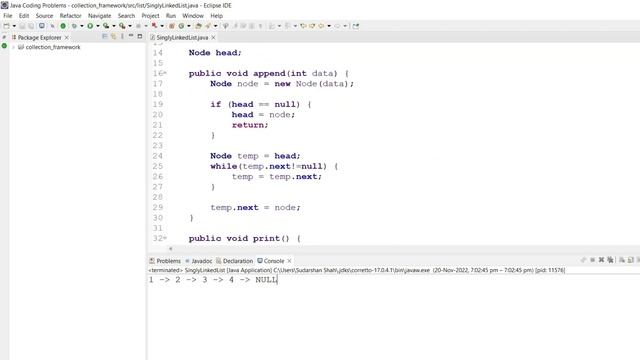Place cursor on line 'temp.next = node;'
This screenshot has width=640, height=360.
(255, 207)
